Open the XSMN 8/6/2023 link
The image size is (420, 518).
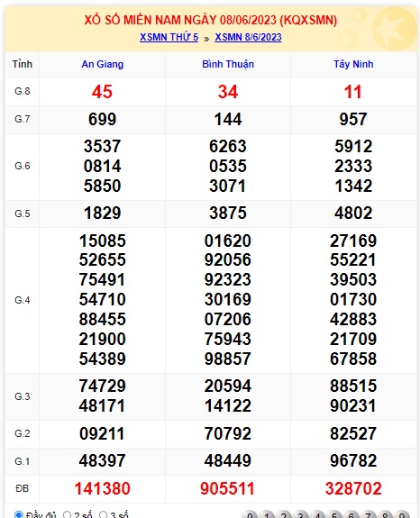click(248, 37)
